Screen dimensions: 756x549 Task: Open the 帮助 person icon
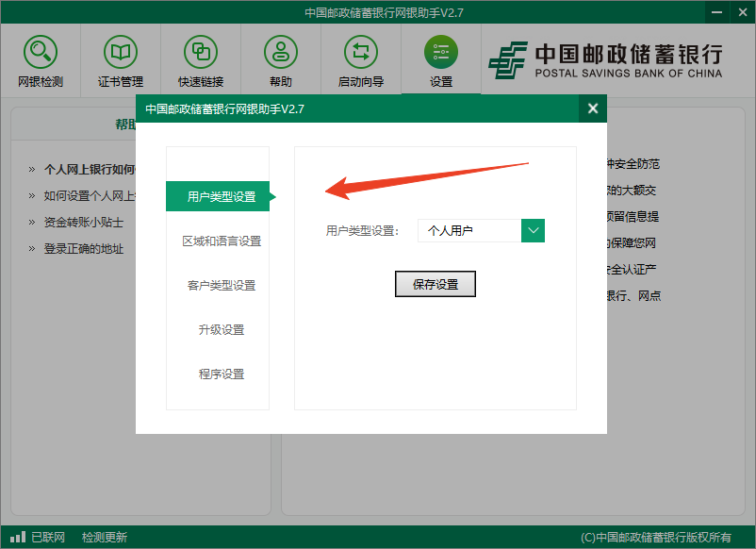click(x=281, y=52)
